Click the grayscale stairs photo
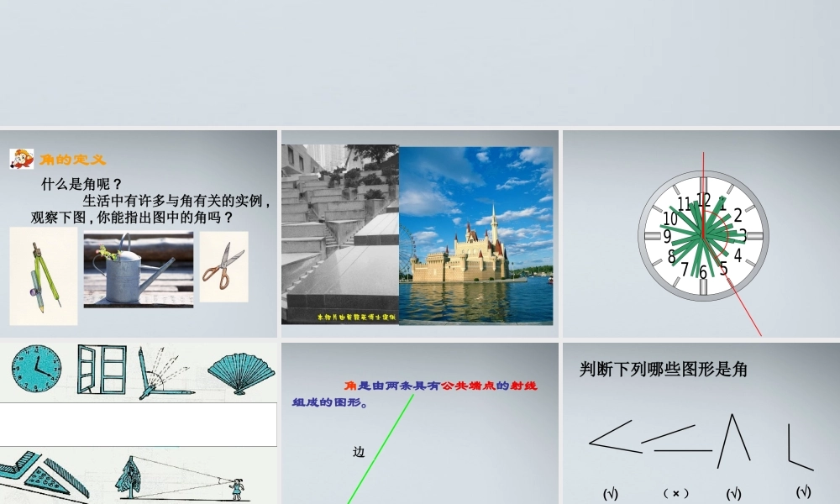The width and height of the screenshot is (840, 504). [340, 234]
